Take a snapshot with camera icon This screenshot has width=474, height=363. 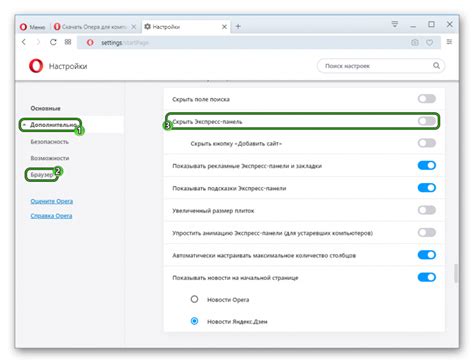point(415,43)
